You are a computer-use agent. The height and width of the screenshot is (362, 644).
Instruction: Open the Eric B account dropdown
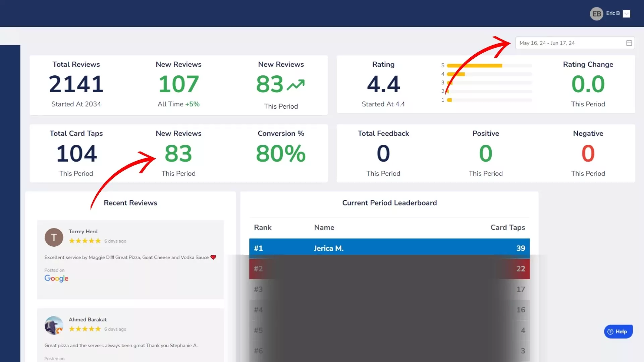[x=626, y=14]
